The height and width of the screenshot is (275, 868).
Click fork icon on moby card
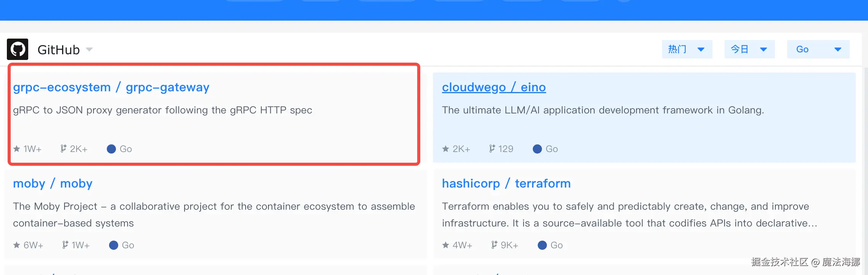(x=65, y=245)
